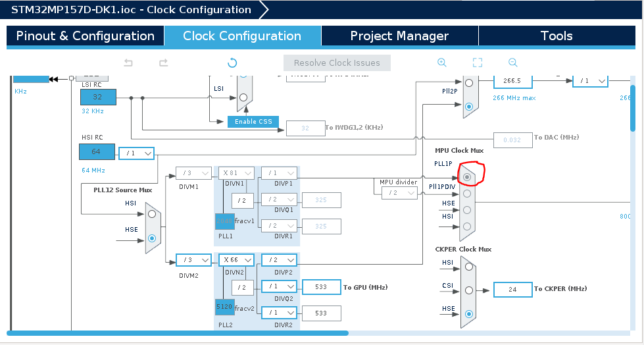
Task: Open DIVP2 /2 dropdown
Action: 279,260
